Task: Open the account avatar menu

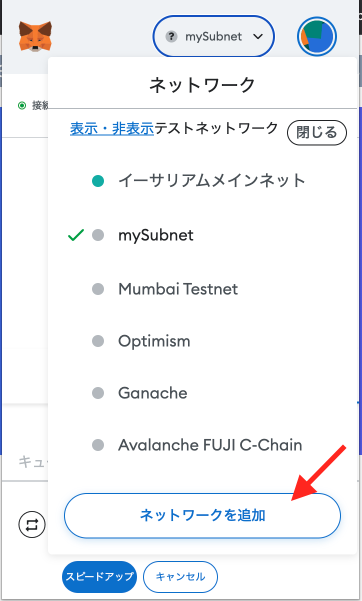Action: point(317,36)
